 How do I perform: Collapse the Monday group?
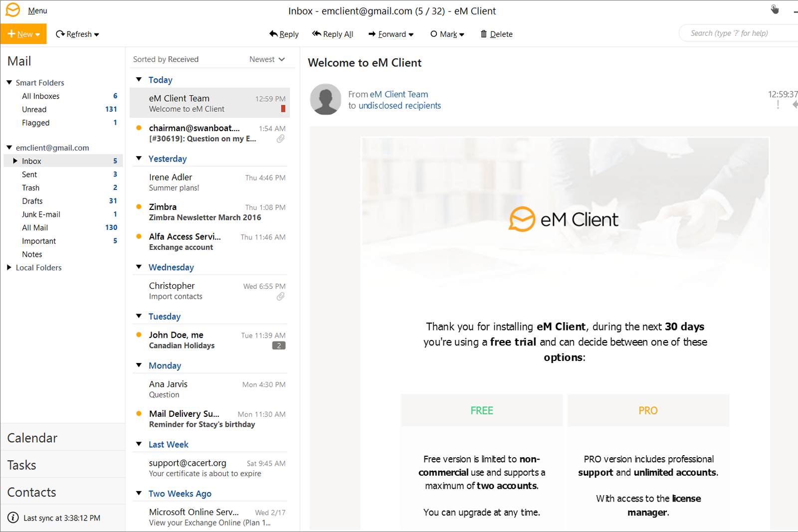pos(139,365)
